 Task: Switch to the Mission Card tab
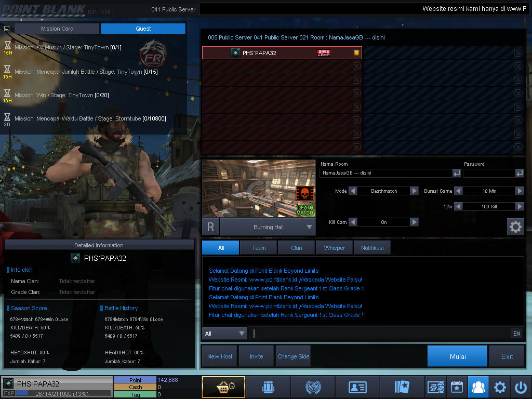coord(57,29)
